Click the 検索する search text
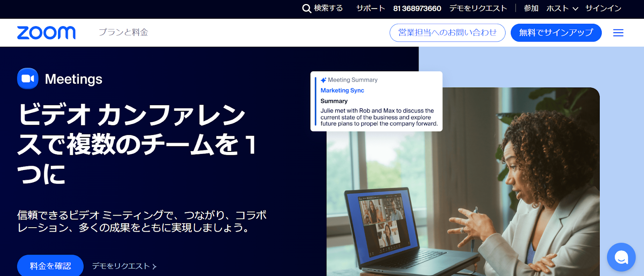The width and height of the screenshot is (644, 276). pos(328,8)
